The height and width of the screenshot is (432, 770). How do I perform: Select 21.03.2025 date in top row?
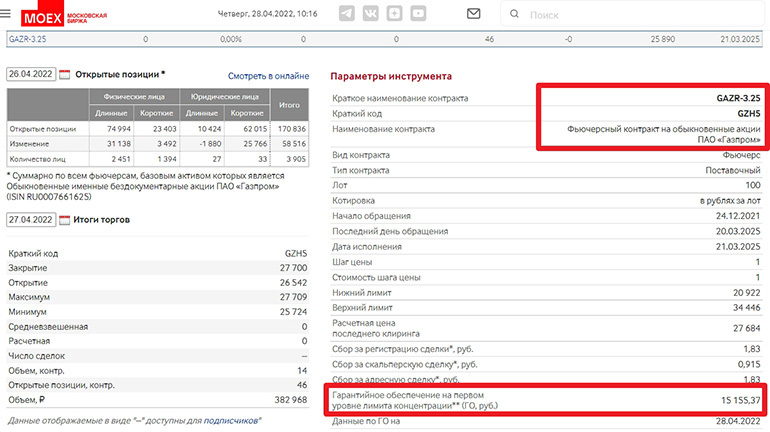click(740, 39)
